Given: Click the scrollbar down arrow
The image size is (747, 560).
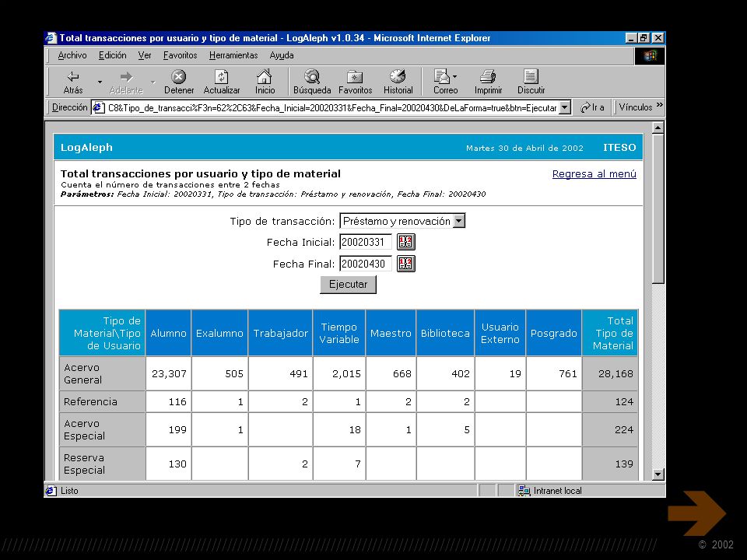Looking at the screenshot, I should point(658,474).
